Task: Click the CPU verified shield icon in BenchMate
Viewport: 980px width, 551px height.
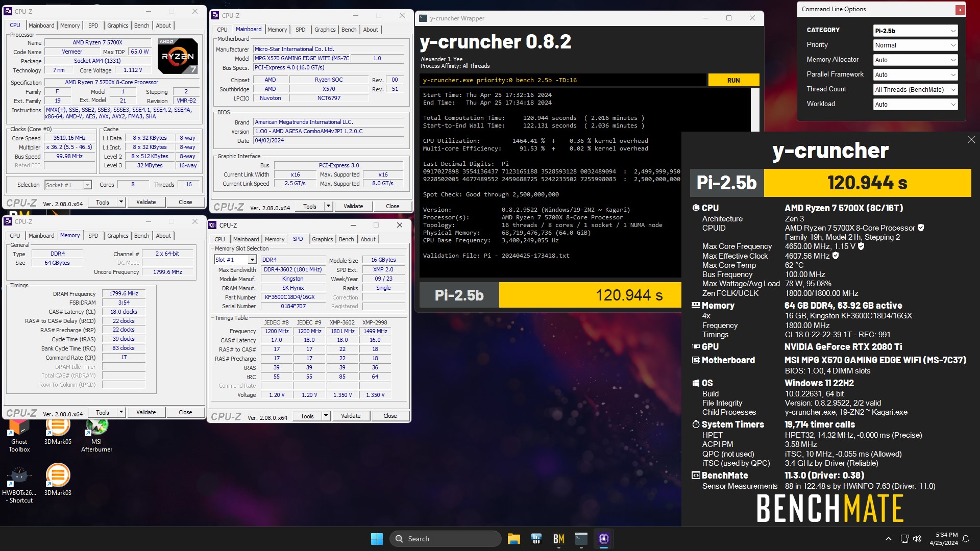Action: [921, 228]
